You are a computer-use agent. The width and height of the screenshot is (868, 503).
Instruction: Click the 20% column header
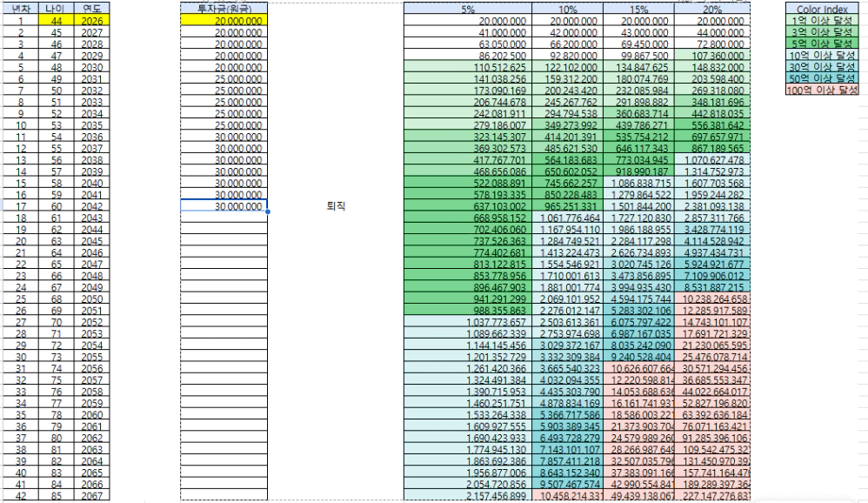point(712,9)
